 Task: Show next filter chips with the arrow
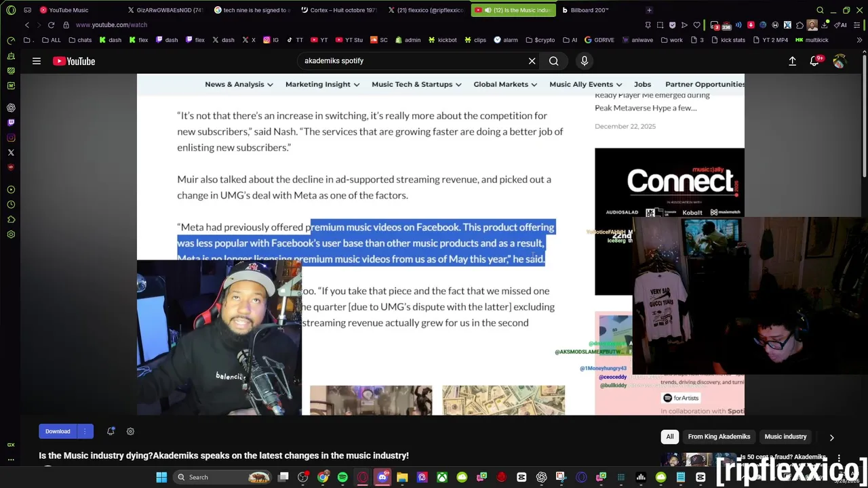(831, 437)
